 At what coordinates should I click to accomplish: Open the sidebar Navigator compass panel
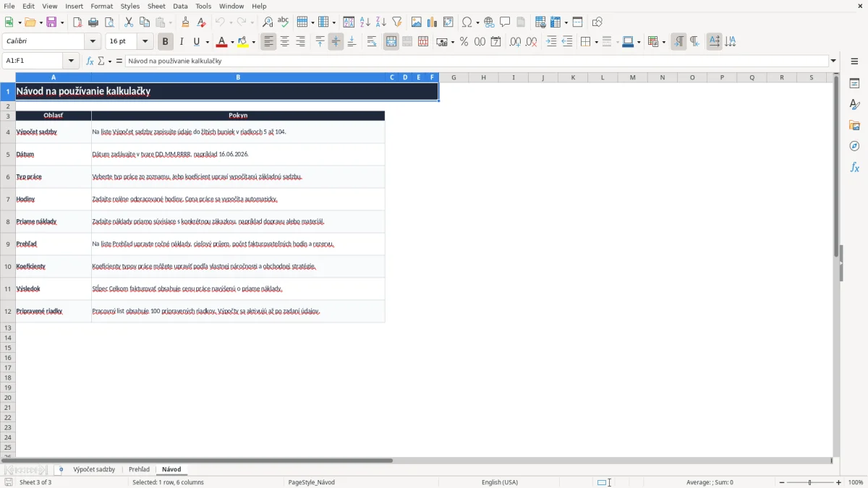point(854,146)
